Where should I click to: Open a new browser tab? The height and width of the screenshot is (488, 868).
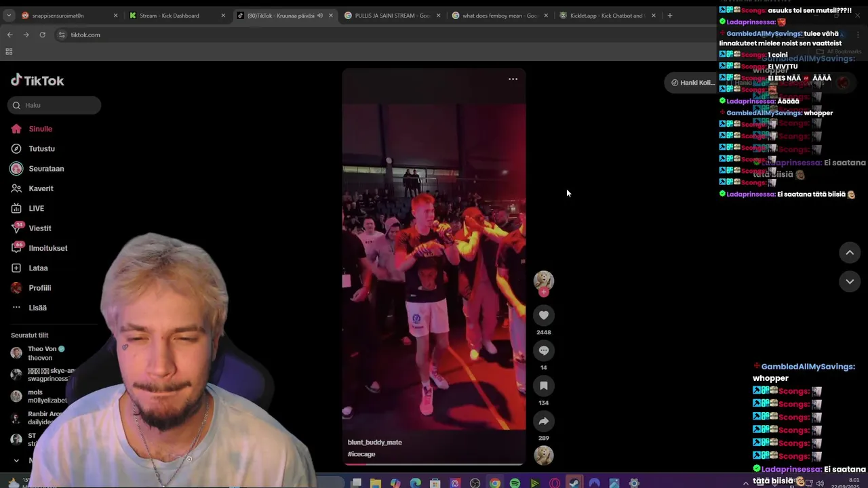pyautogui.click(x=670, y=16)
